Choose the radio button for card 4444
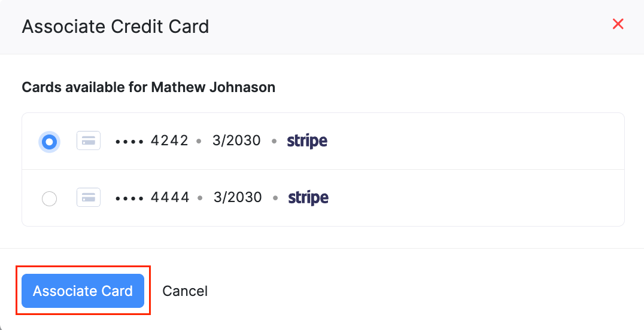Image resolution: width=644 pixels, height=330 pixels. pyautogui.click(x=50, y=198)
